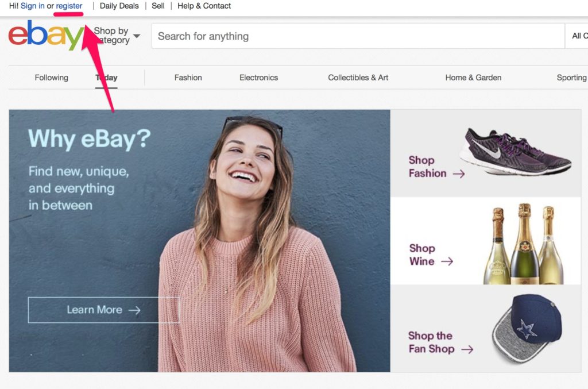The height and width of the screenshot is (389, 588).
Task: Open the Sell link
Action: pyautogui.click(x=158, y=6)
